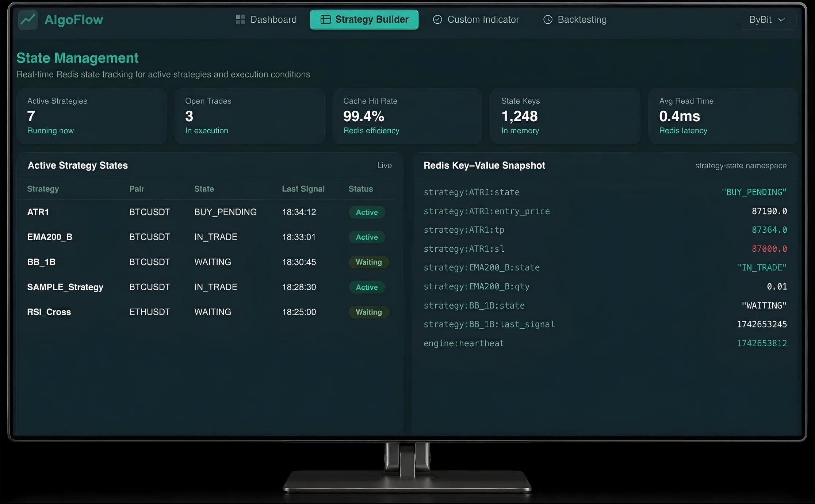Click the Waiting badge for BB_1B

pos(368,262)
